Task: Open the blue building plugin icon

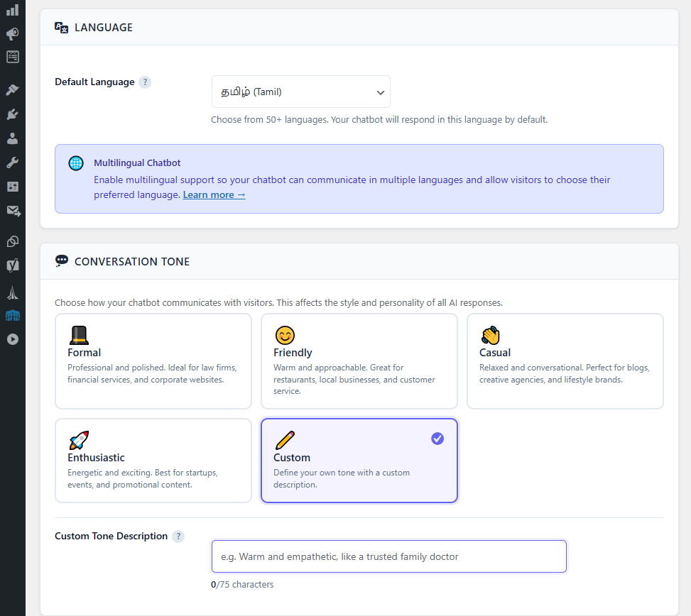Action: [x=11, y=315]
